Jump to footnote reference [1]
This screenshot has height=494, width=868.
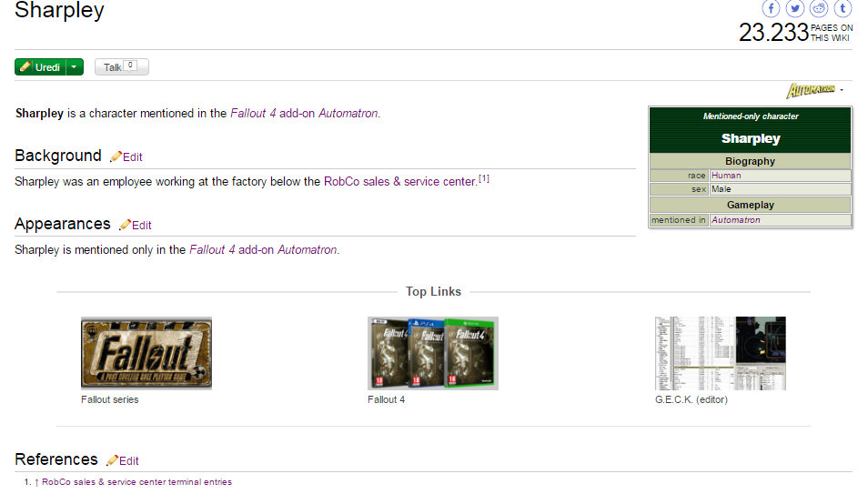484,178
